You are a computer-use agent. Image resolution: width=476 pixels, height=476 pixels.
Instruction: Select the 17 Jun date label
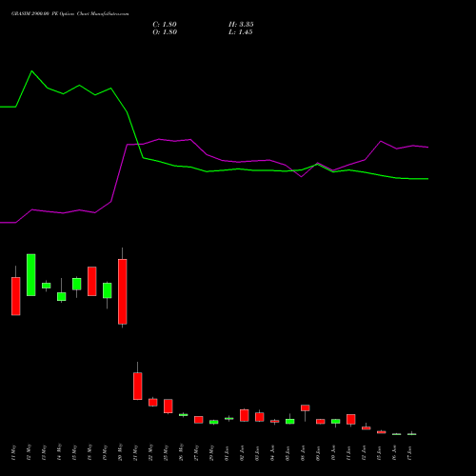pyautogui.click(x=409, y=453)
